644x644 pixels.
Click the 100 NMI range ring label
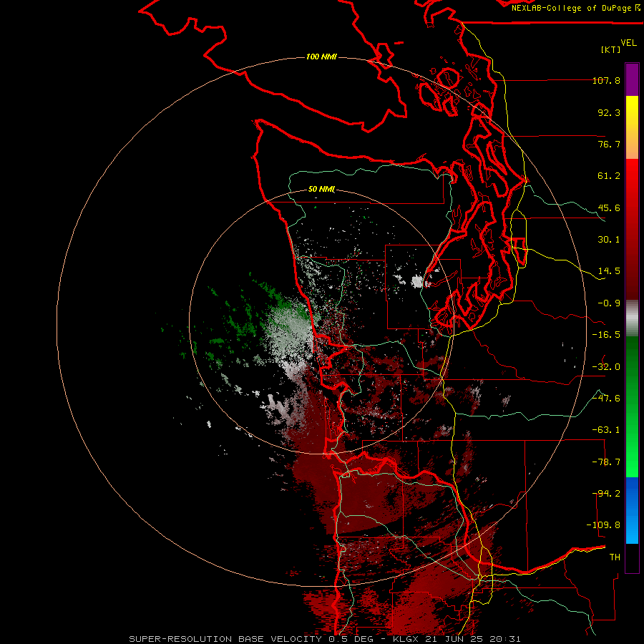coord(321,57)
